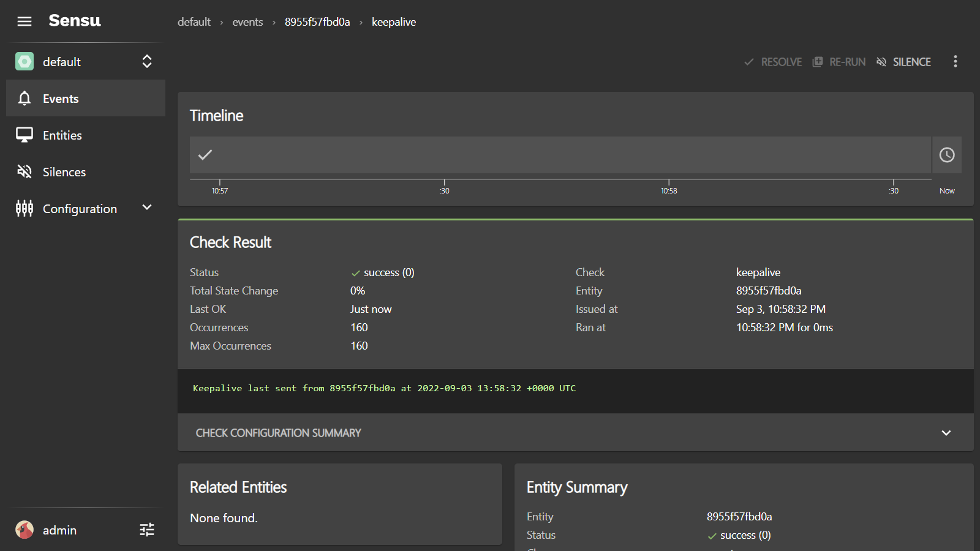Open the namespace switcher arrows
Image resolution: width=980 pixels, height=551 pixels.
click(147, 61)
